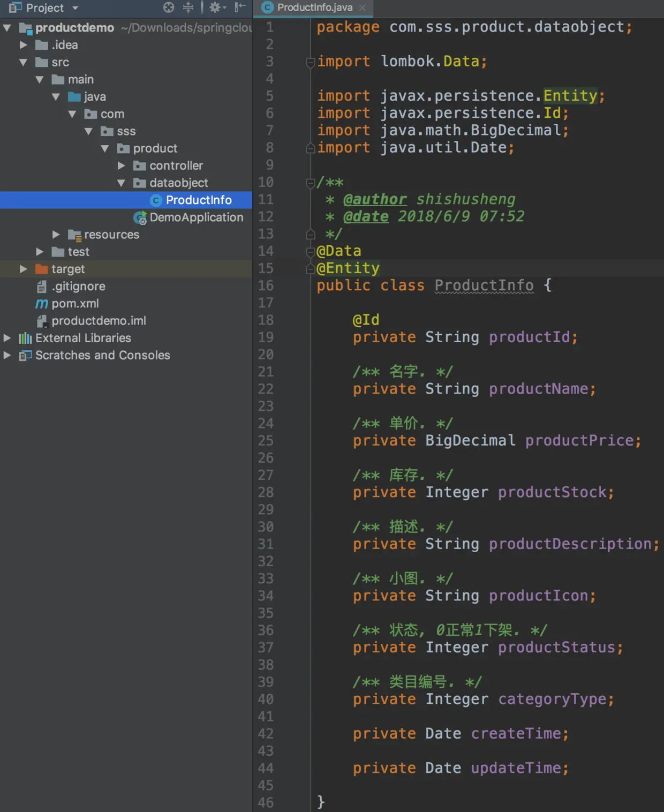Fold the Javadoc comment on line 10
This screenshot has height=812, width=664.
(x=310, y=183)
